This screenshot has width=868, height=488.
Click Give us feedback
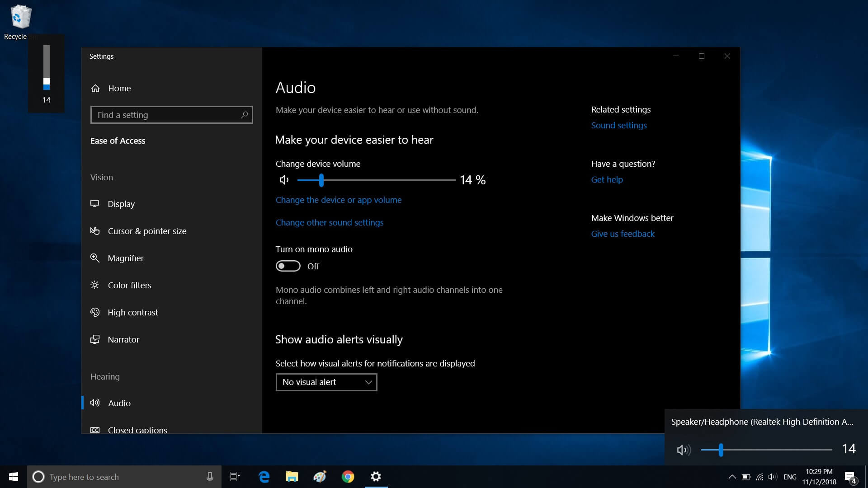[x=623, y=234]
